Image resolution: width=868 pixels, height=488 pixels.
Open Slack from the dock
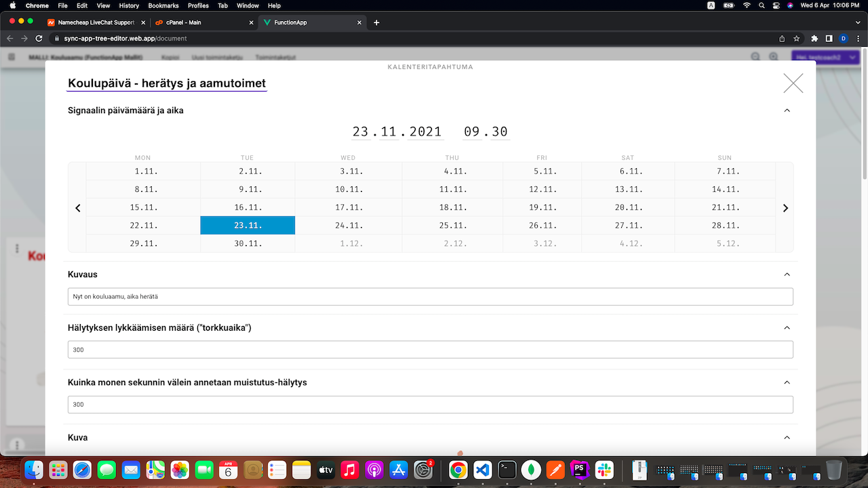tap(604, 469)
